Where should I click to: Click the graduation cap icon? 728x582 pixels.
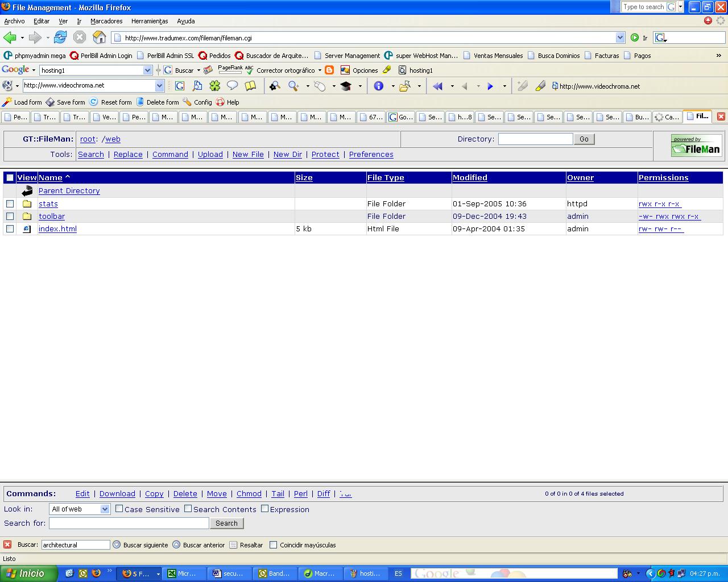346,86
